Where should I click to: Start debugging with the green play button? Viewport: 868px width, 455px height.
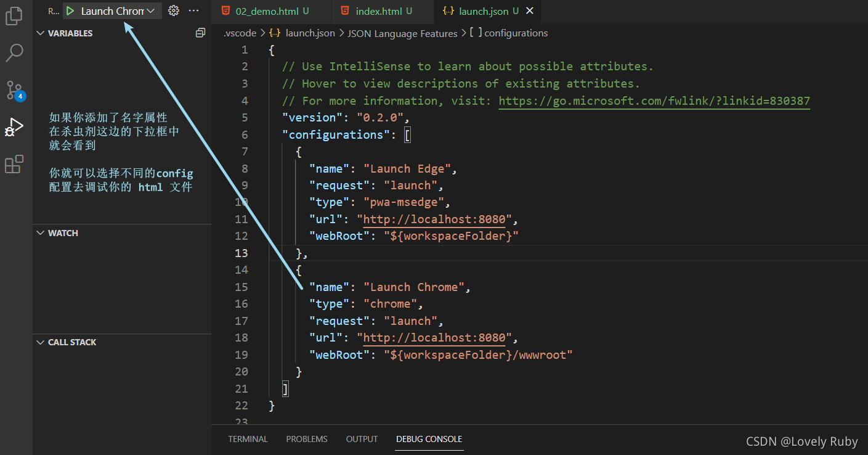(71, 11)
